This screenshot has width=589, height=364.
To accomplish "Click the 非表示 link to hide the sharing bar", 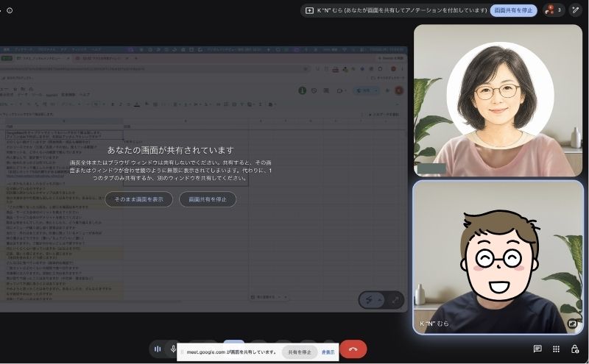I will (x=328, y=352).
